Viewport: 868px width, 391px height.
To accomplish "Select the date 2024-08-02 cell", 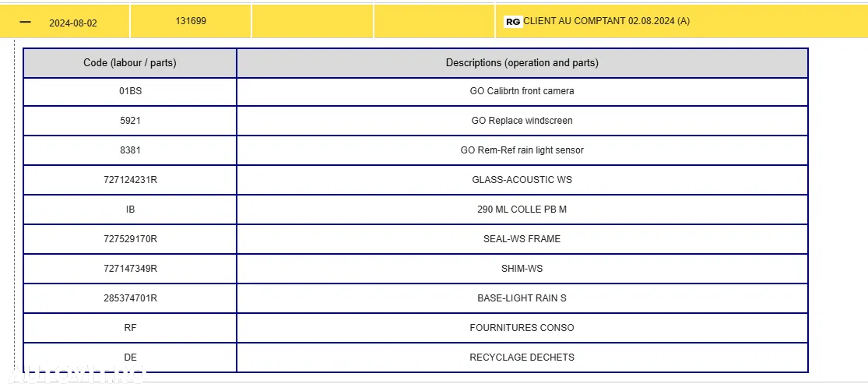I will pyautogui.click(x=73, y=23).
